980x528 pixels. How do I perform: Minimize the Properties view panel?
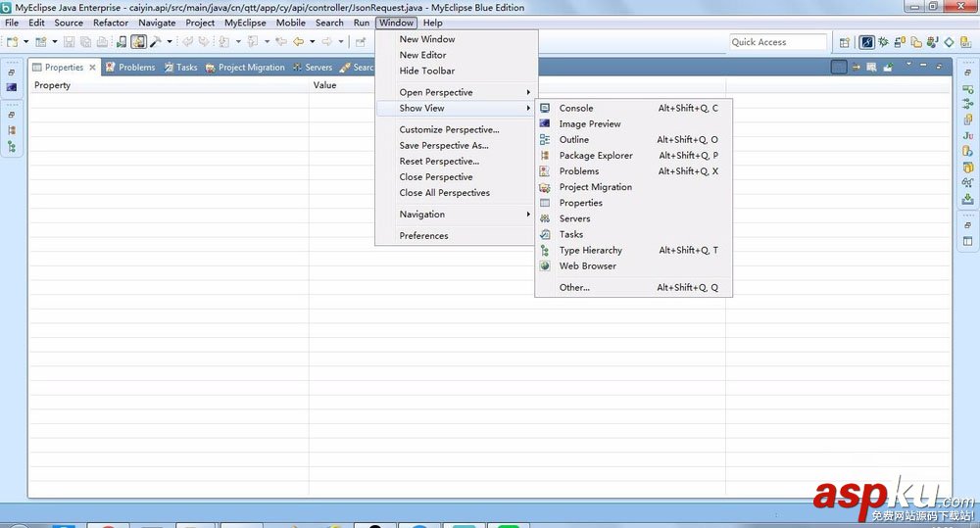pos(924,65)
